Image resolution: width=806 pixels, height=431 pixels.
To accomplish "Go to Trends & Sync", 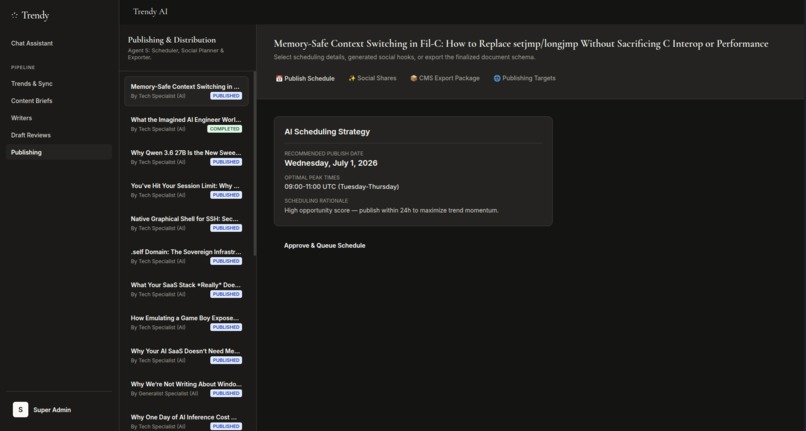I will pos(59,83).
